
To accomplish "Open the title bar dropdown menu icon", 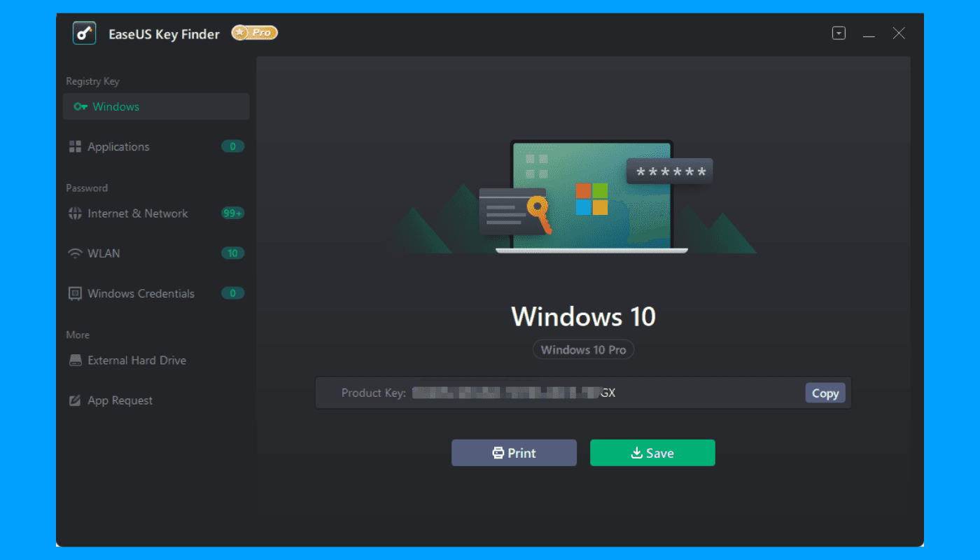I will pyautogui.click(x=839, y=33).
